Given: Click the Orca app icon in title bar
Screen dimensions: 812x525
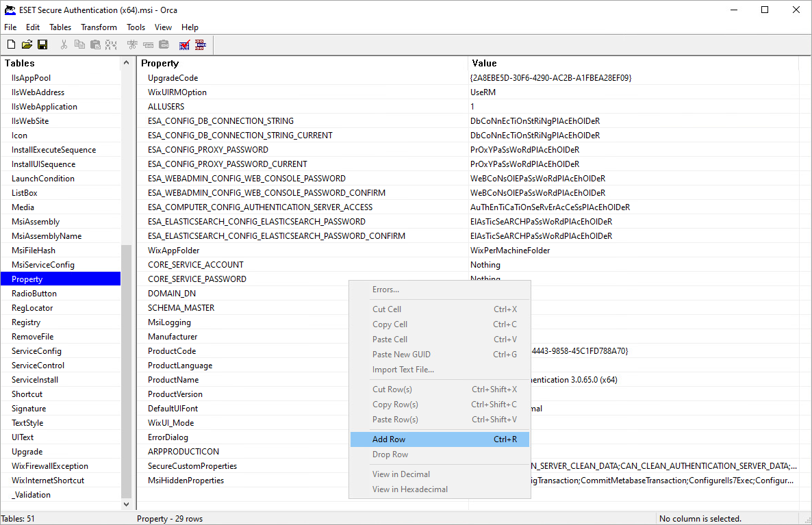Looking at the screenshot, I should tap(10, 10).
